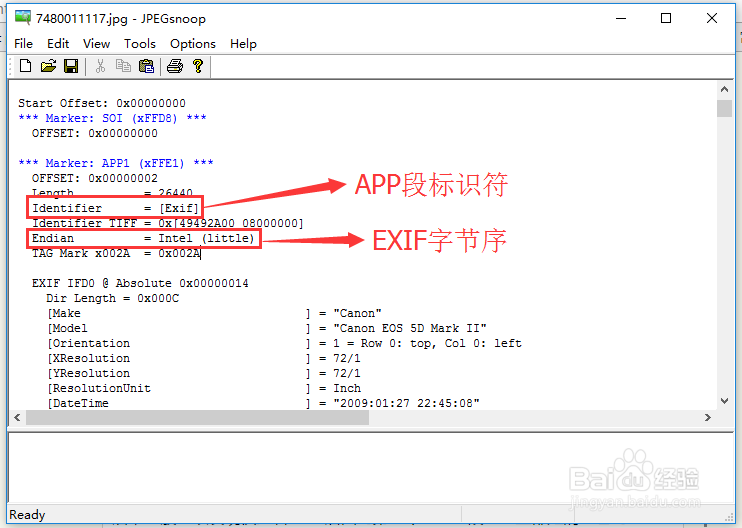
Task: Click the 'TAG Mark x002A' line
Action: click(x=116, y=254)
